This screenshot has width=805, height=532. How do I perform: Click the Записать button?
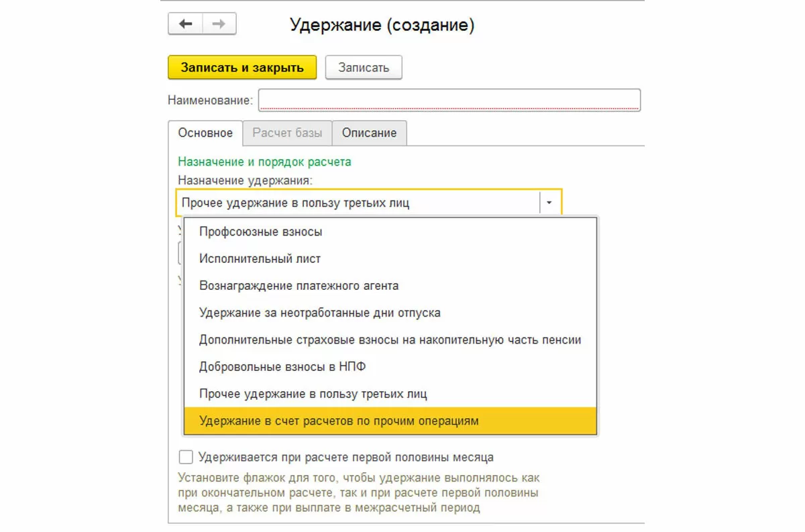pyautogui.click(x=363, y=68)
